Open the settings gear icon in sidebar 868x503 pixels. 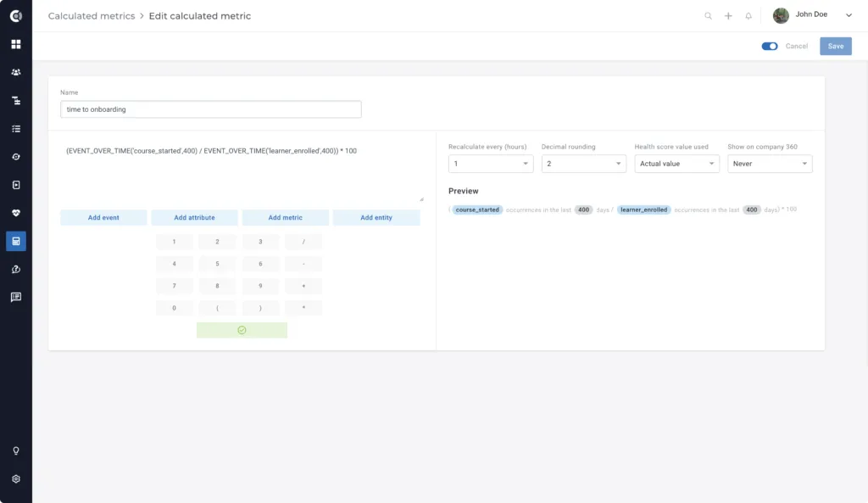[16, 479]
